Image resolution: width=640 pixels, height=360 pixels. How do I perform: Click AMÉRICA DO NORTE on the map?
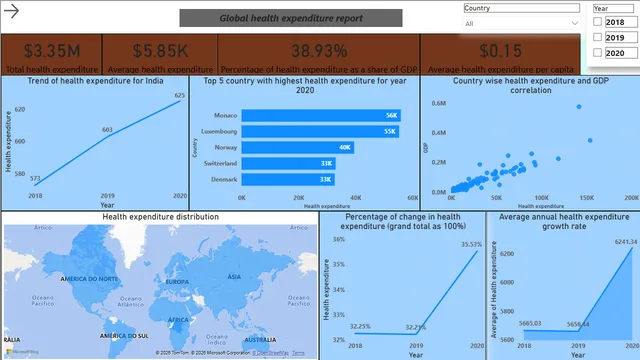89,279
